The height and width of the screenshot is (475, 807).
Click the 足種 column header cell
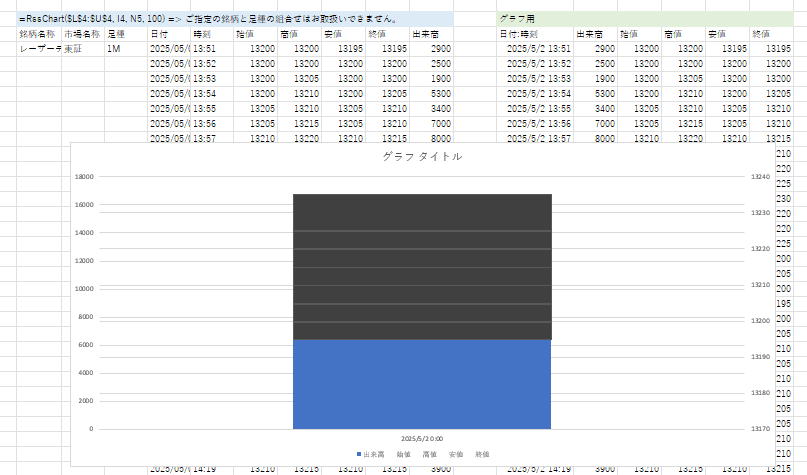pos(126,34)
